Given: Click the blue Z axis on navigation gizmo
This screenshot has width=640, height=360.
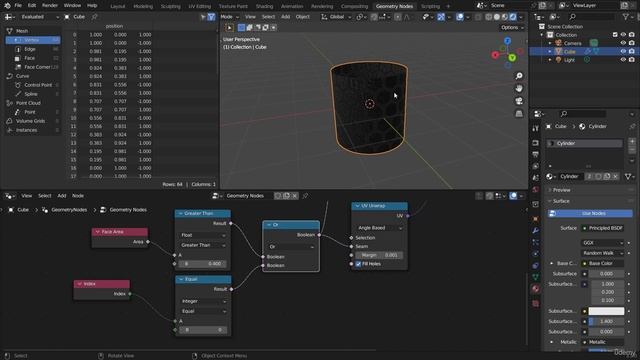Looking at the screenshot, I should (x=507, y=41).
